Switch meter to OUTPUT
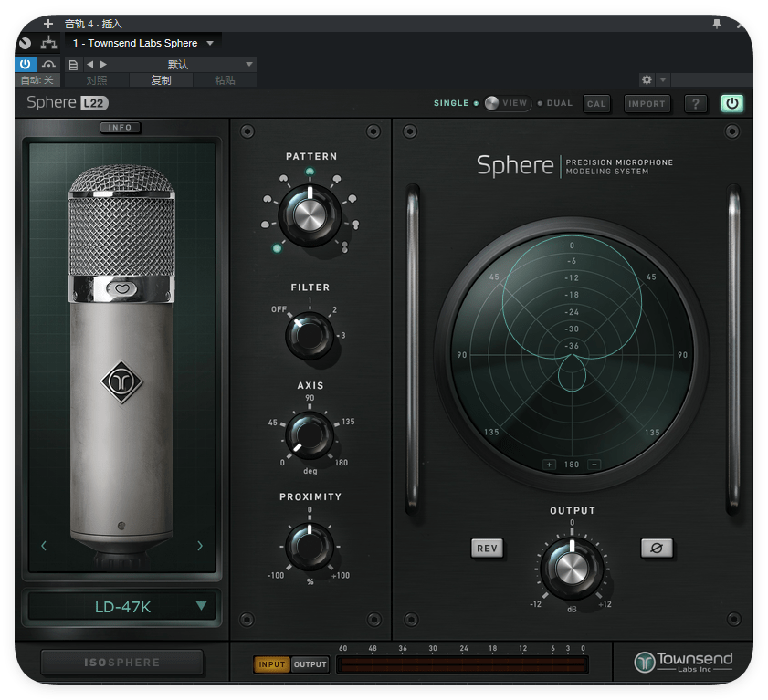The width and height of the screenshot is (768, 700). pyautogui.click(x=310, y=664)
